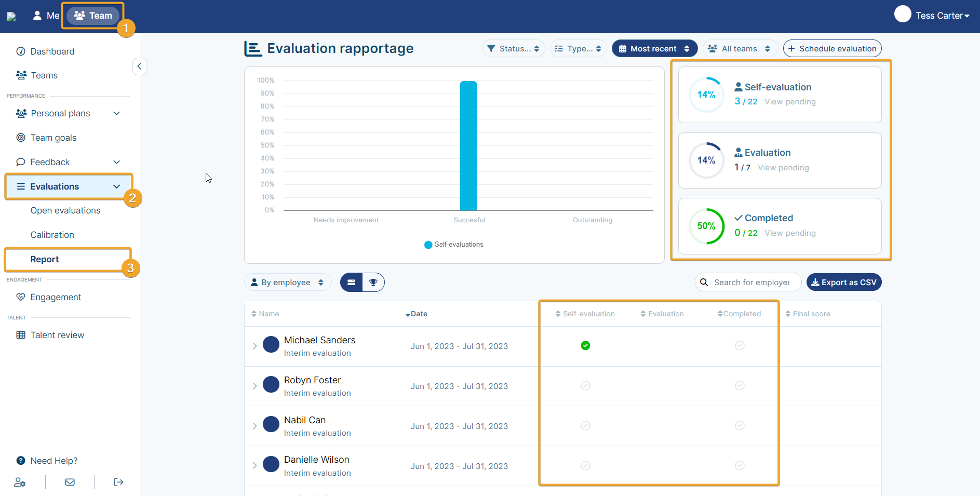Click Robyn Foster's self-evaluation status icon
The image size is (980, 496).
(585, 385)
